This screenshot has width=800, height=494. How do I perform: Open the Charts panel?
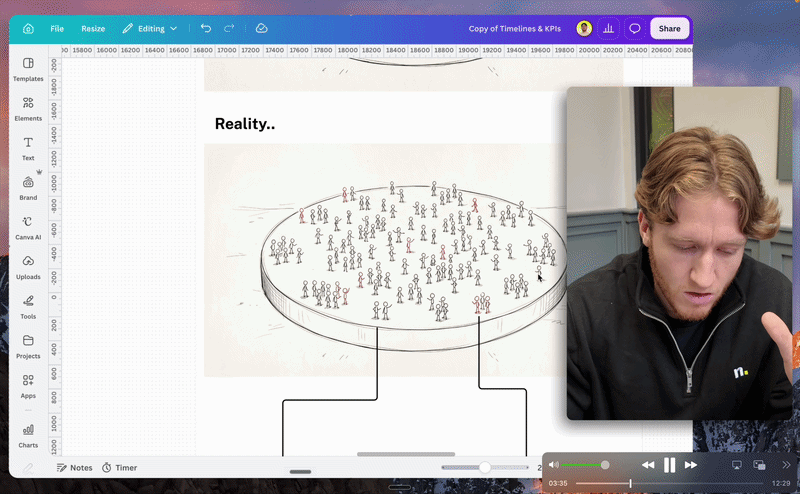[x=28, y=436]
